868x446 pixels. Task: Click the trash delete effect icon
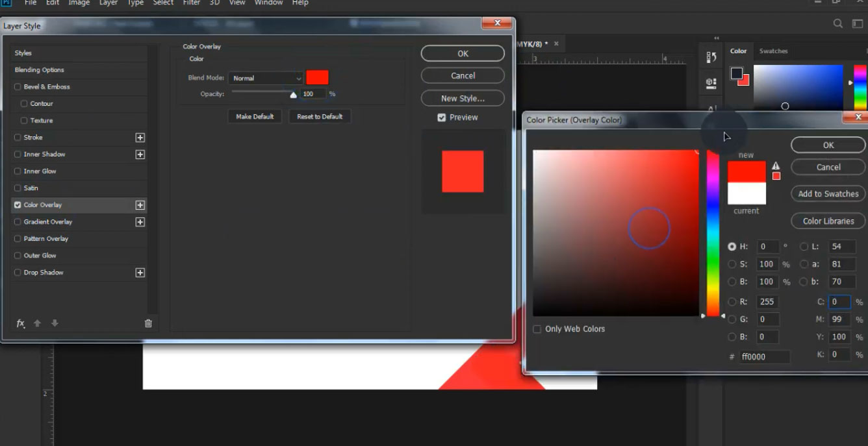[148, 323]
